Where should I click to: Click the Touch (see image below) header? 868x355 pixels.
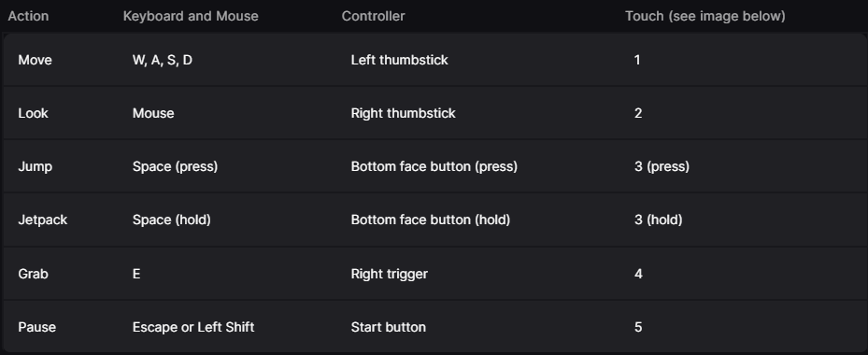point(705,16)
